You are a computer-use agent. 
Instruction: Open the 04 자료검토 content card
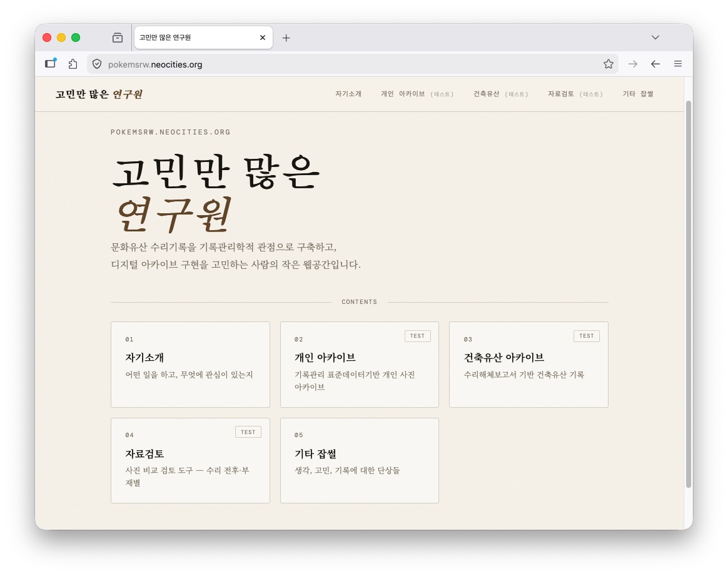(190, 460)
